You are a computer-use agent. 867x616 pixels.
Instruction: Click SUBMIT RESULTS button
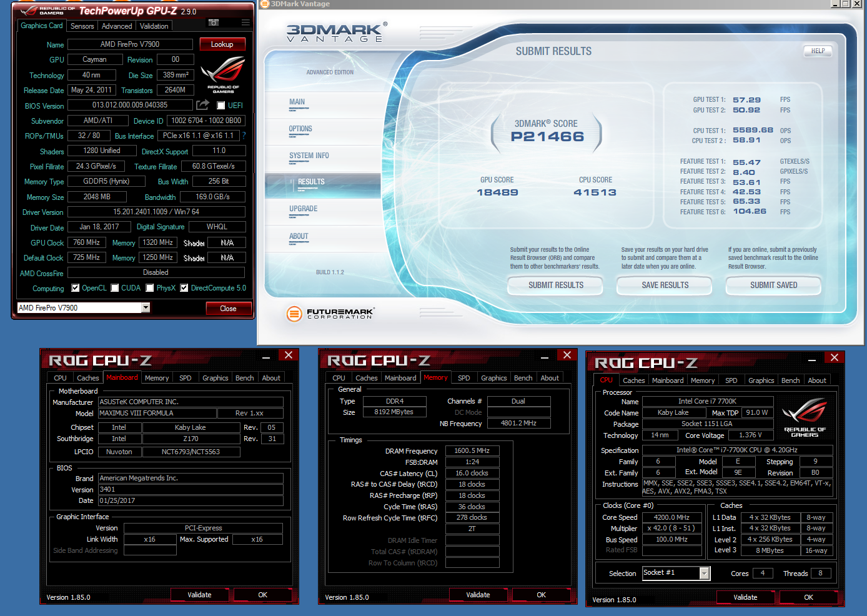pos(555,285)
